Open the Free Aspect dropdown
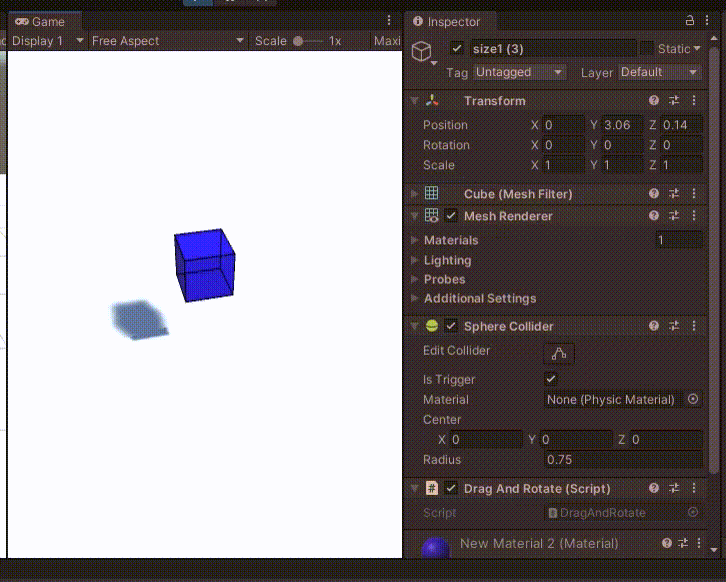The width and height of the screenshot is (726, 582). 167,41
